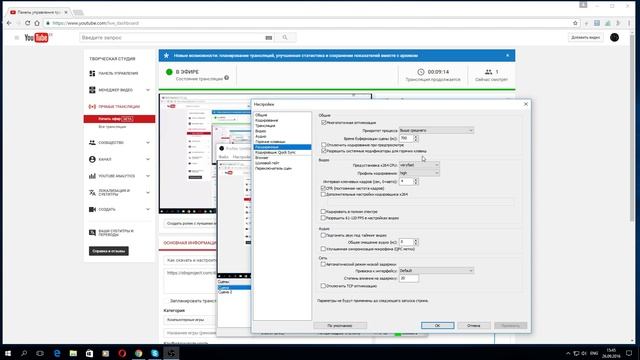Open the Windows Start menu
640x360 pixels.
[x=8, y=353]
